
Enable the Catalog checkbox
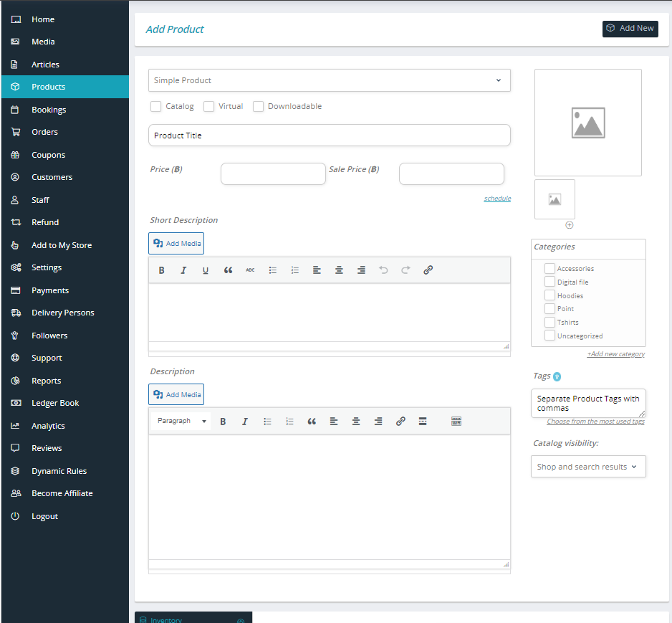click(155, 107)
